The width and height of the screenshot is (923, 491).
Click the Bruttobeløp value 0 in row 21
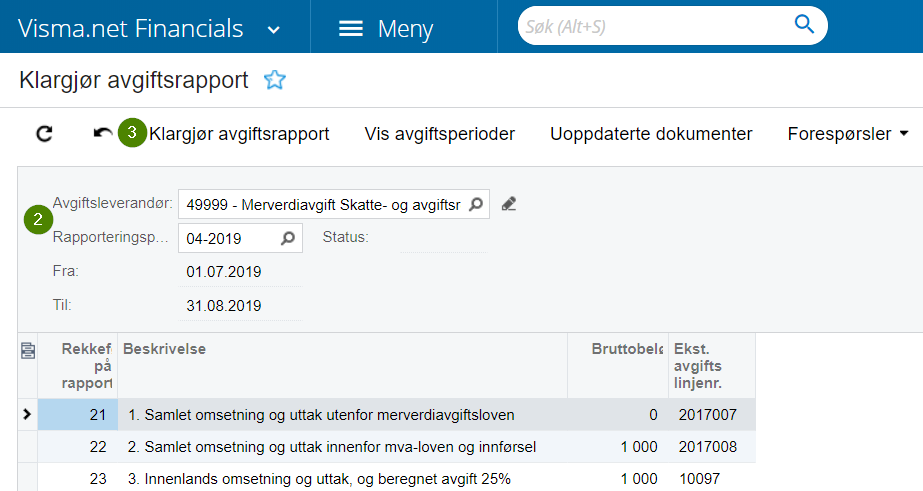pos(653,414)
